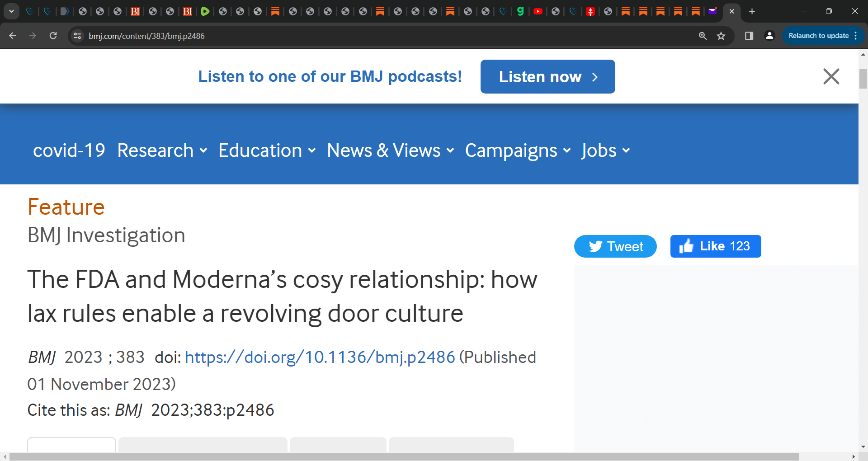Like the article on Facebook
Image resolution: width=868 pixels, height=461 pixels.
coord(716,246)
